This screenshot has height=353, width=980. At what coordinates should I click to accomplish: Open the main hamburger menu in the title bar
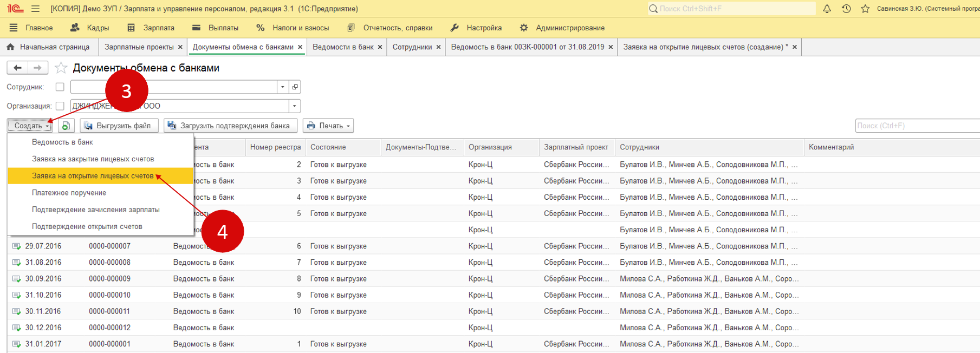[x=35, y=9]
